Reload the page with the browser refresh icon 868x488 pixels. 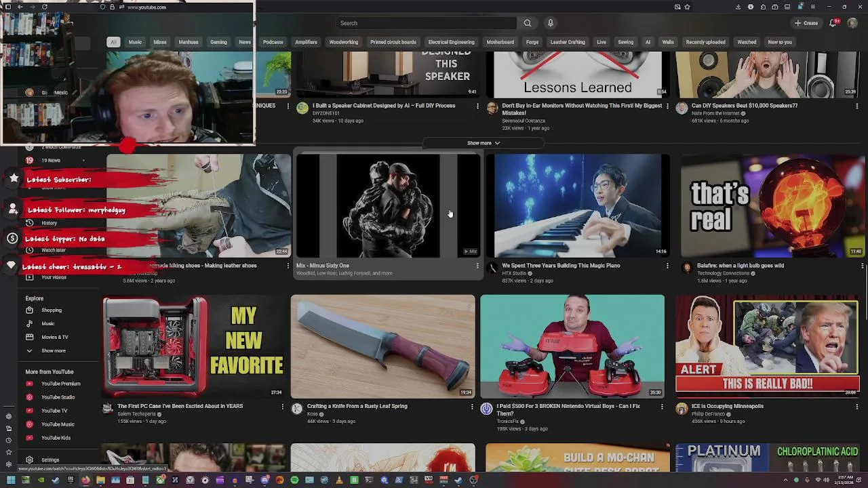click(x=45, y=7)
